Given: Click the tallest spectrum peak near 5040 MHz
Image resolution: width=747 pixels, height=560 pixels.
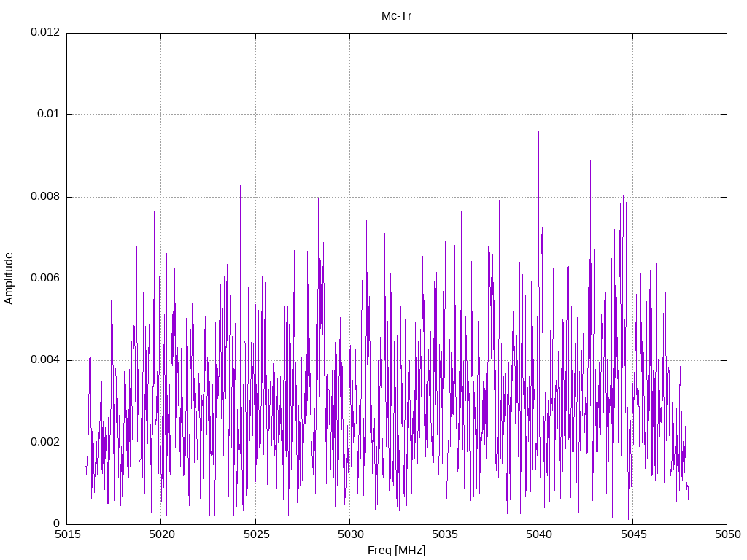Looking at the screenshot, I should point(538,86).
